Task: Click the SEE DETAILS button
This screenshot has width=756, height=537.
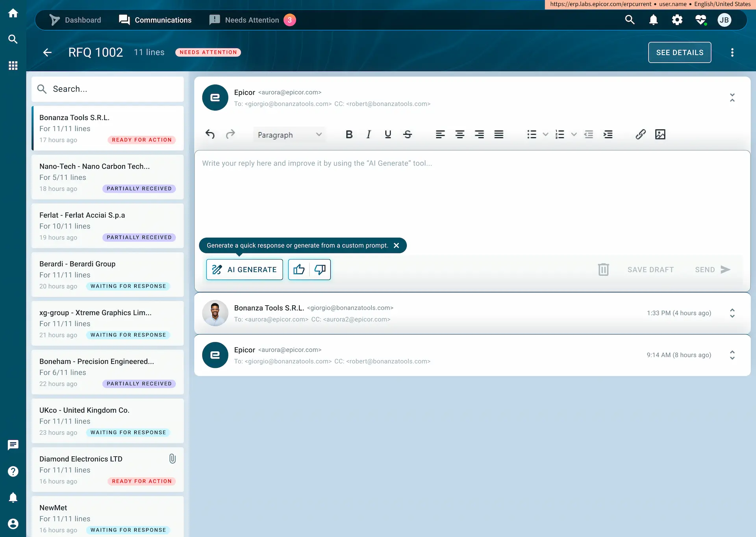Action: 679,52
